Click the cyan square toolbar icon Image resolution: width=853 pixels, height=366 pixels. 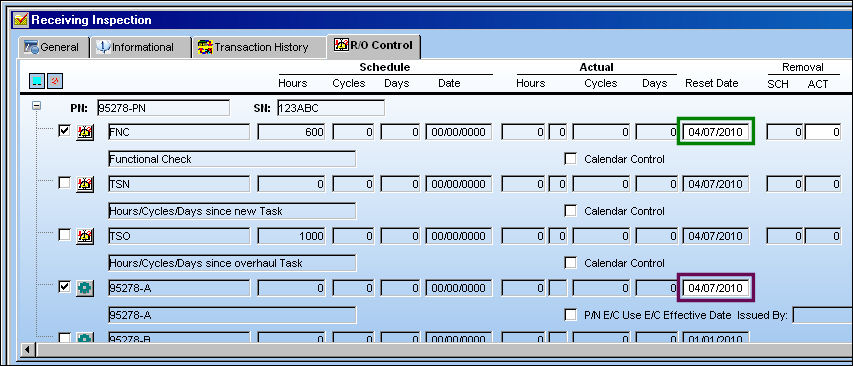(36, 80)
